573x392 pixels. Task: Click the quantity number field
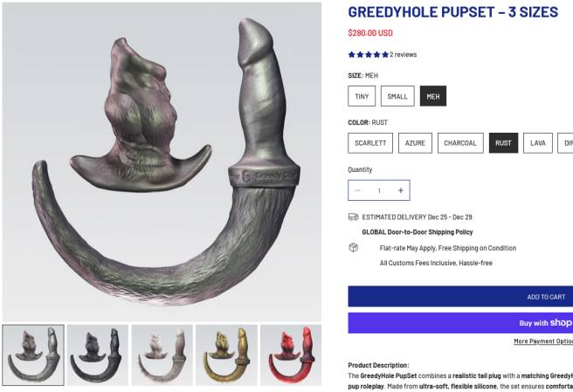379,190
